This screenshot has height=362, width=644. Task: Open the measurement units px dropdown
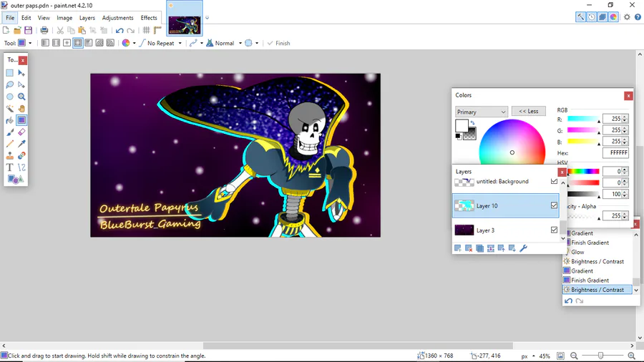coord(528,356)
